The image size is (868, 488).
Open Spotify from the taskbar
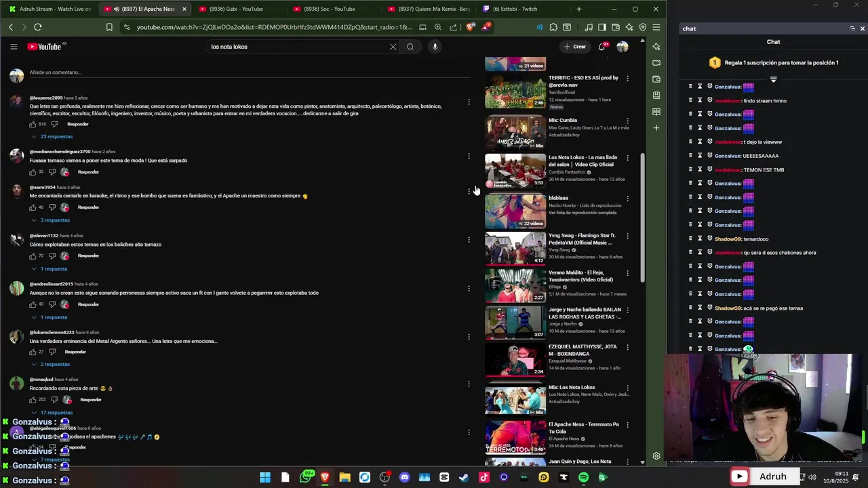pyautogui.click(x=583, y=477)
